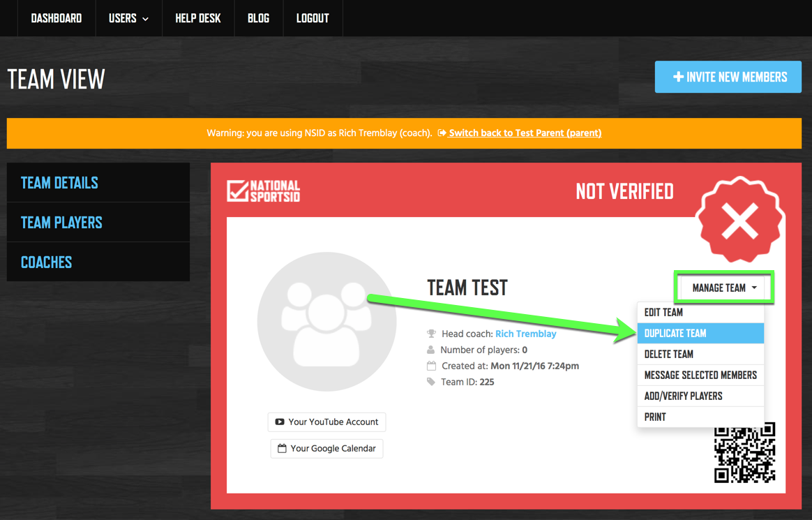Click the NOT VERIFIED status text
812x520 pixels.
point(624,192)
